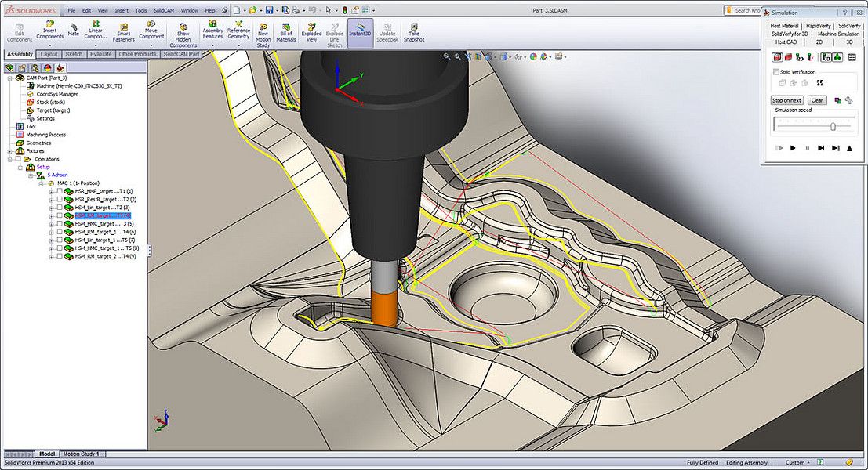The image size is (868, 470).
Task: Click the New document icon
Action: coord(236,10)
